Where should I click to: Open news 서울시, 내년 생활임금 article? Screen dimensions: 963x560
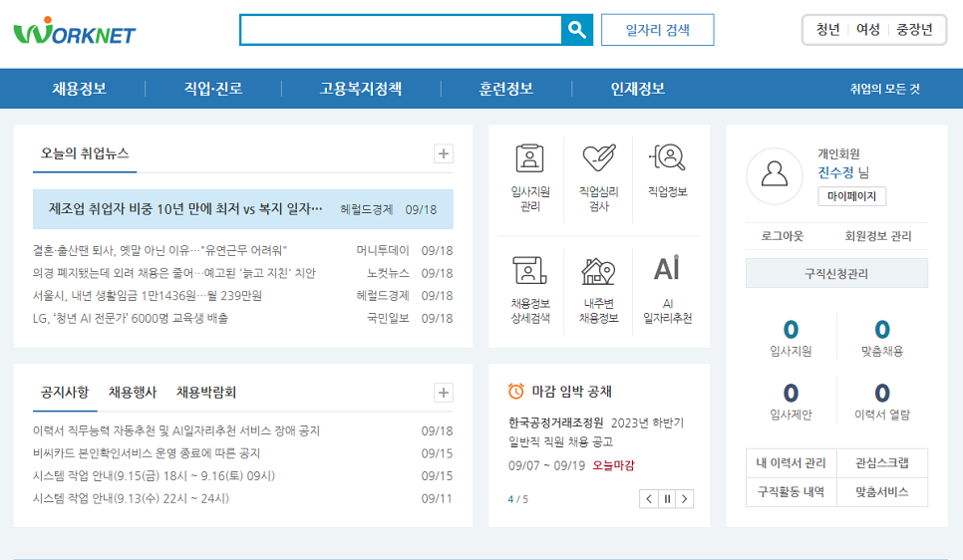click(148, 296)
